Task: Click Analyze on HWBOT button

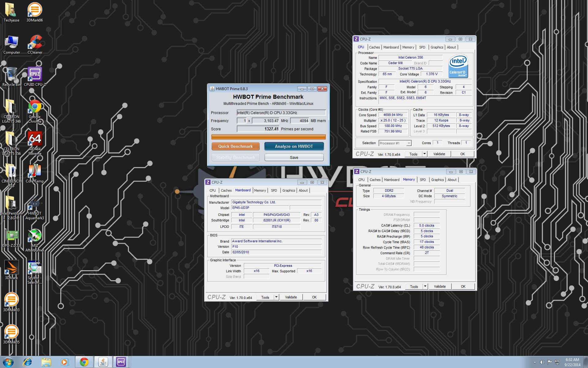Action: click(294, 146)
